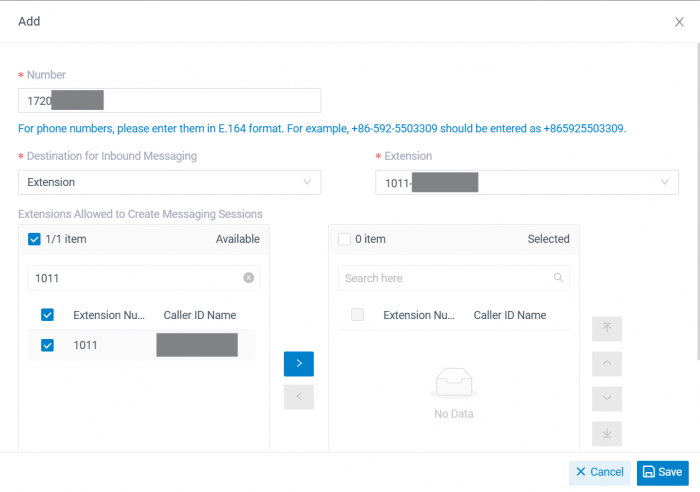The height and width of the screenshot is (492, 700).
Task: Click Available Caller ID Name column header
Action: tap(200, 315)
